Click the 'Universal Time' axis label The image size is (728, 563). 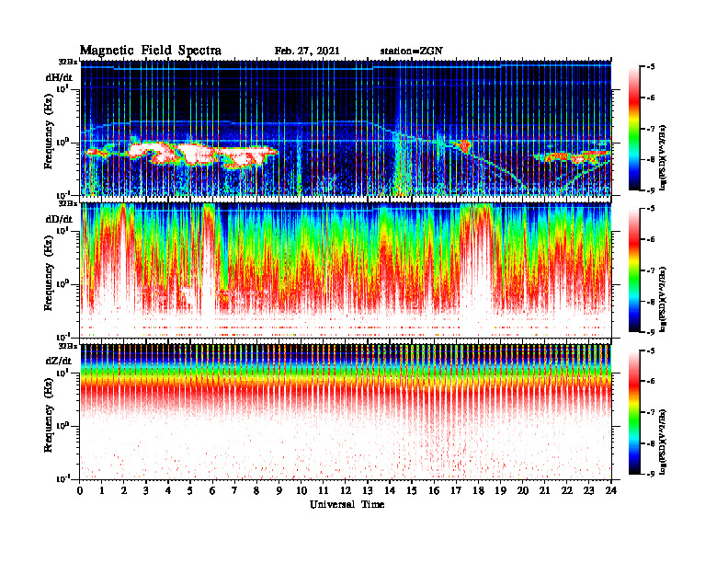pyautogui.click(x=347, y=504)
